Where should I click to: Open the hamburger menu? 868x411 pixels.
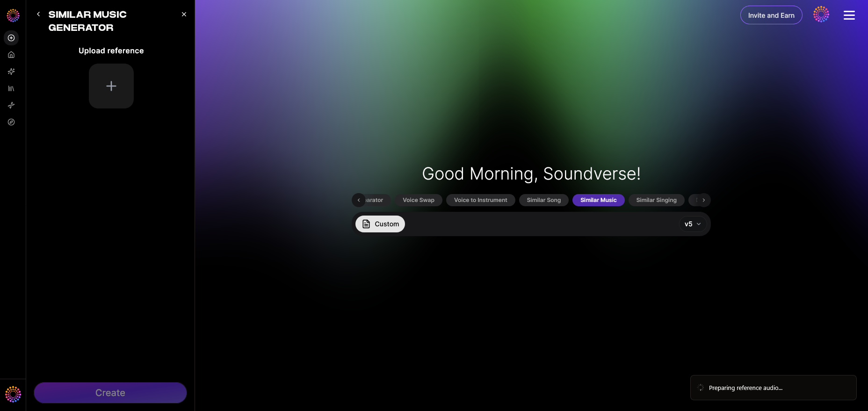(x=849, y=15)
